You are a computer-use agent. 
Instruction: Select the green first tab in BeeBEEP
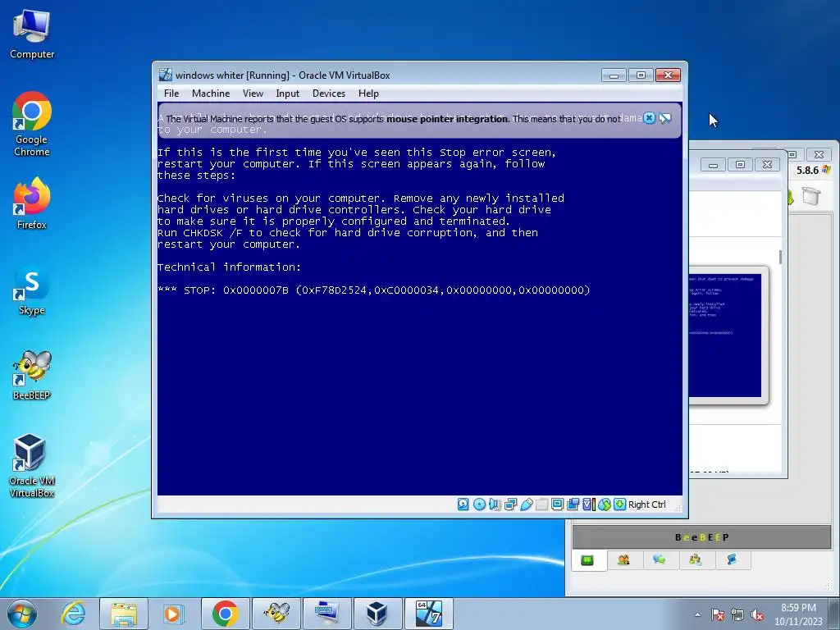pos(587,560)
